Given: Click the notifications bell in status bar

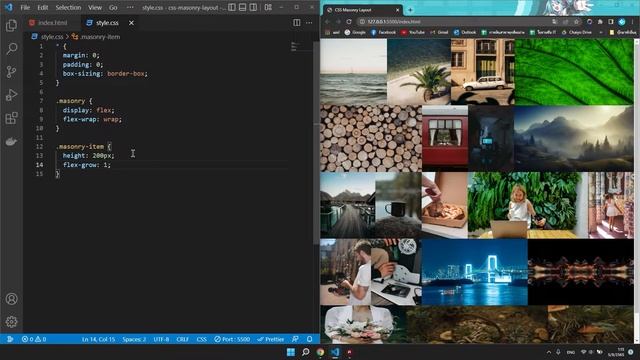Looking at the screenshot, I should click(x=310, y=339).
